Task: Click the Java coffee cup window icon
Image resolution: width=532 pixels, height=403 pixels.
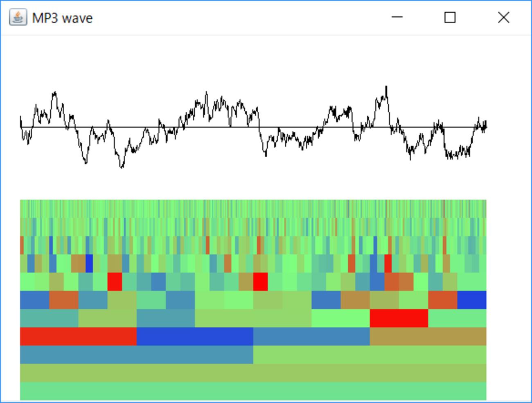Action: click(x=18, y=18)
